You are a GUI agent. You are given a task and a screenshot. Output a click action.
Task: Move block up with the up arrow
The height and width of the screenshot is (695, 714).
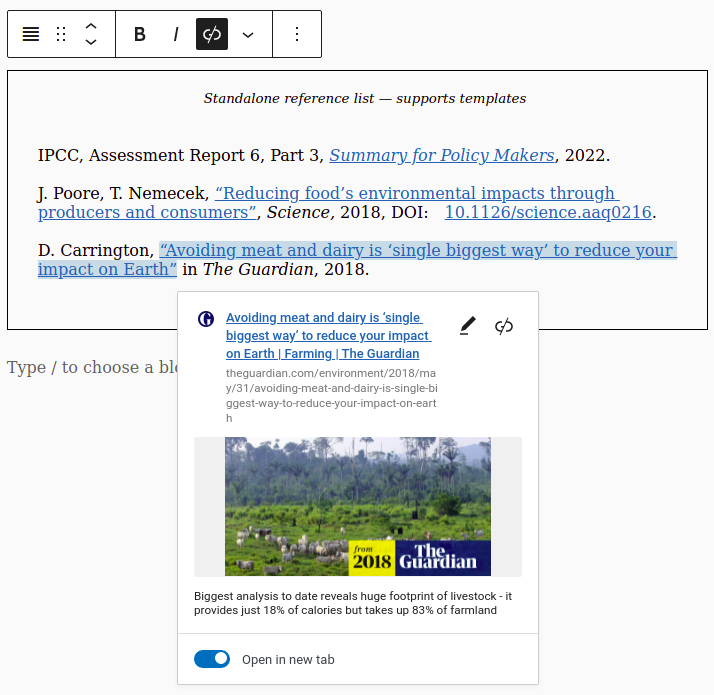[x=91, y=26]
